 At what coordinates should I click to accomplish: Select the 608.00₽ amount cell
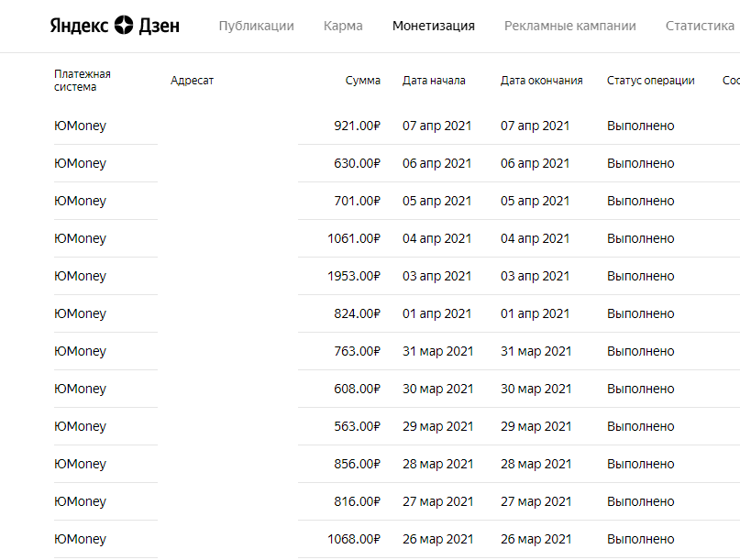pos(357,389)
